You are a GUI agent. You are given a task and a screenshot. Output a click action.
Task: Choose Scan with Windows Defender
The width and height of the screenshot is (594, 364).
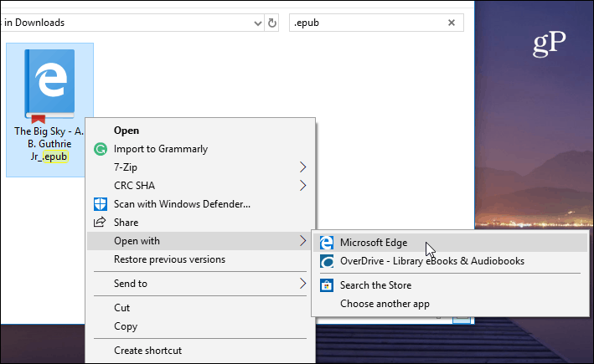point(201,204)
